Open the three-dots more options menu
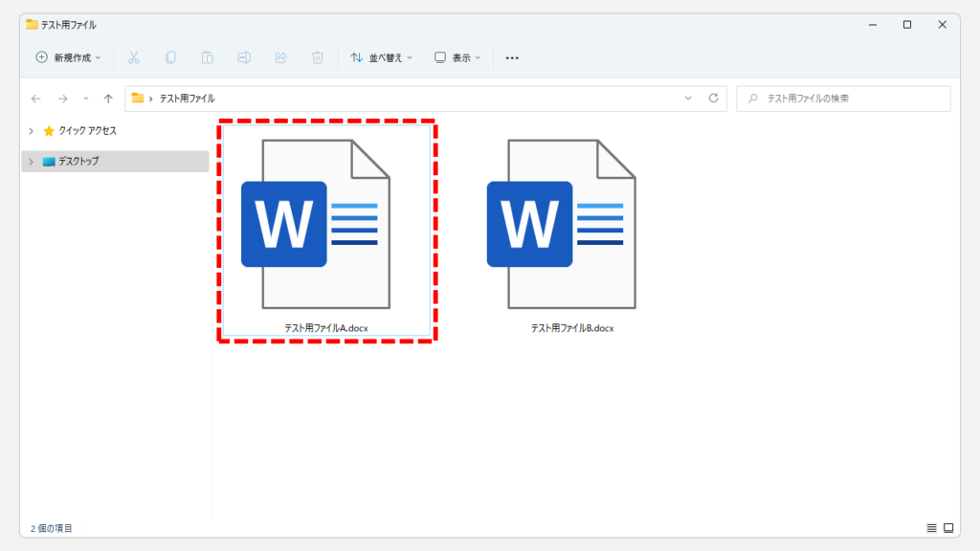 (x=512, y=57)
